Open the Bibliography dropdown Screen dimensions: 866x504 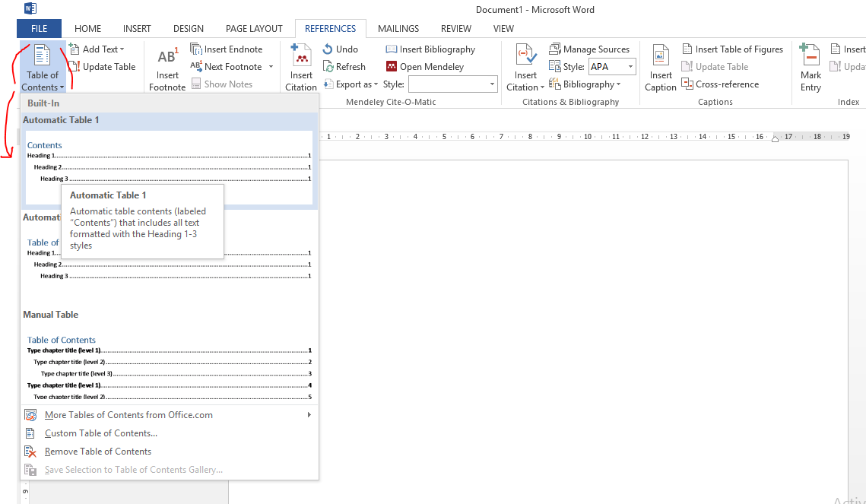585,84
